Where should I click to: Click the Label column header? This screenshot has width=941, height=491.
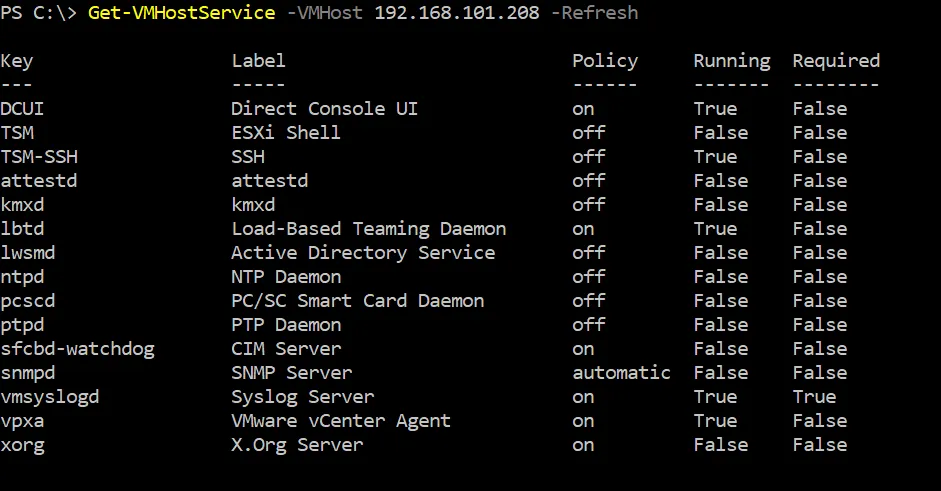click(258, 61)
